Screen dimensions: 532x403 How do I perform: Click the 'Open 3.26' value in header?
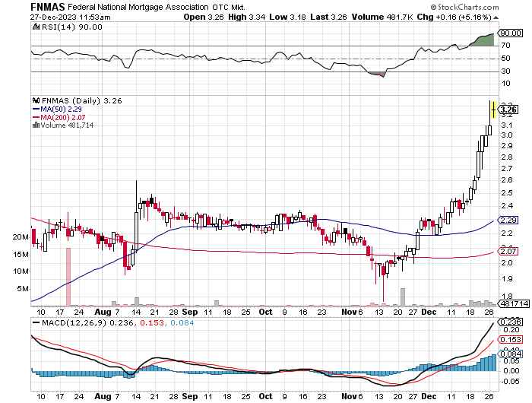pos(204,17)
